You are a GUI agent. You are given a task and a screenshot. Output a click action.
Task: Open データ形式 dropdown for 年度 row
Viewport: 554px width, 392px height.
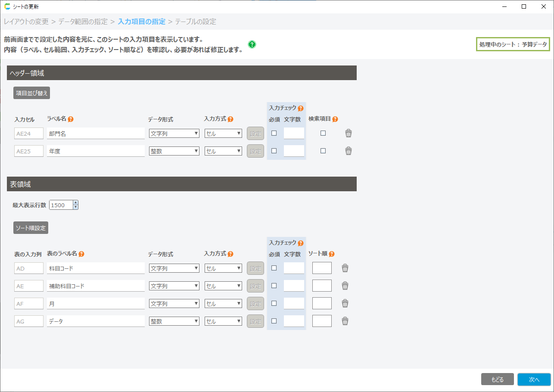tap(174, 151)
